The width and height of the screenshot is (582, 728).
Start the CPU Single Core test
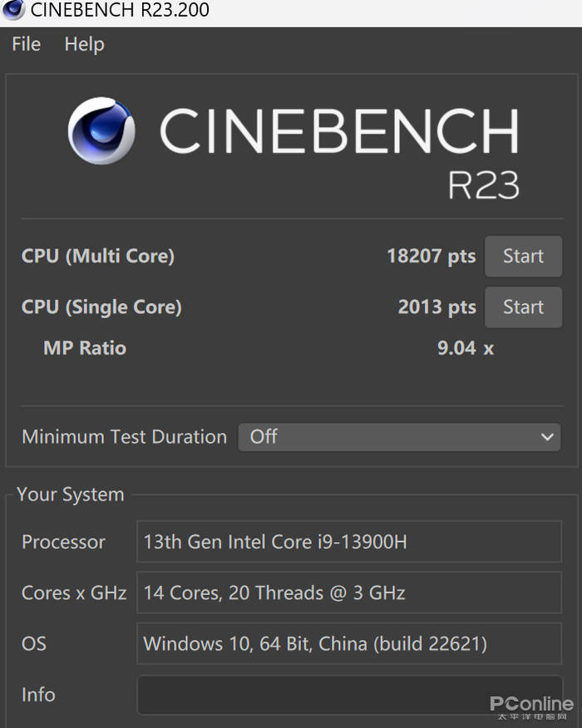[x=523, y=307]
